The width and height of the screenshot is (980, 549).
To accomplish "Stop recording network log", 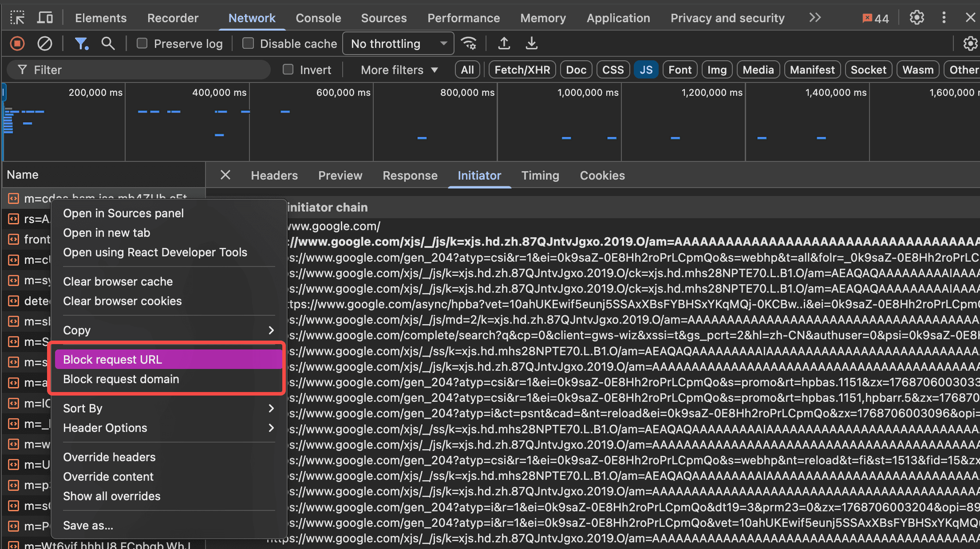I will point(17,43).
